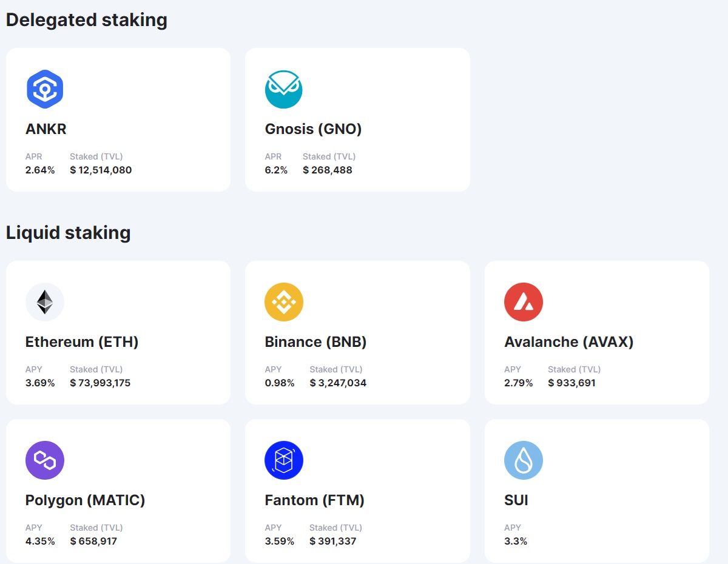Select the Ethereum diamond logo icon
728x564 pixels.
click(45, 302)
